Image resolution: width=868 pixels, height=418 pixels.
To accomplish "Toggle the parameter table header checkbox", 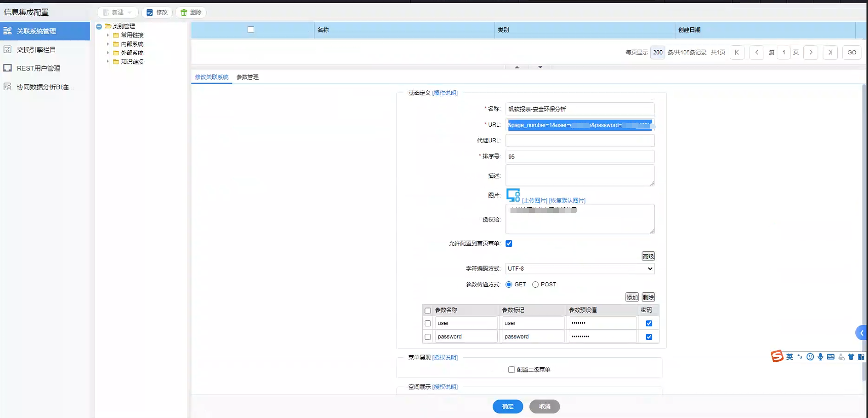I will click(428, 311).
